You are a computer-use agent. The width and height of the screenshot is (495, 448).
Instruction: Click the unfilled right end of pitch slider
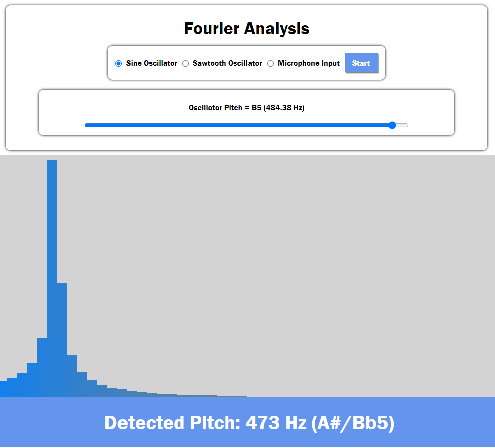[x=403, y=125]
